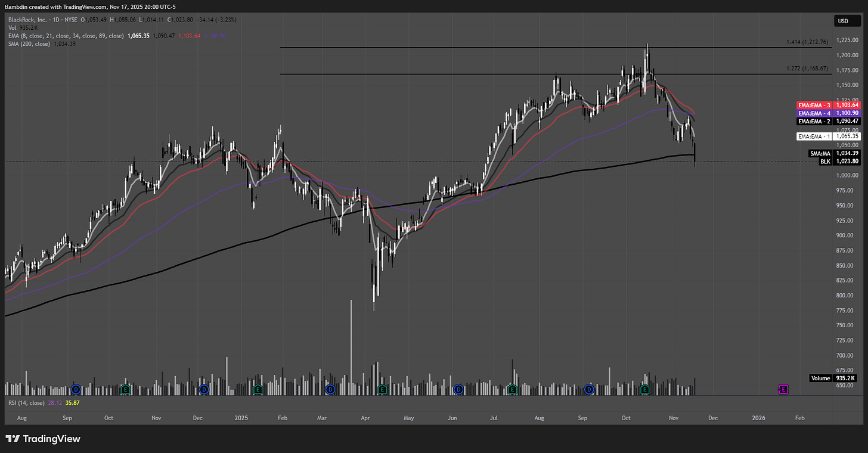Select the RSI (14, close) legend
Viewport: 868px width, 453px height.
click(26, 403)
